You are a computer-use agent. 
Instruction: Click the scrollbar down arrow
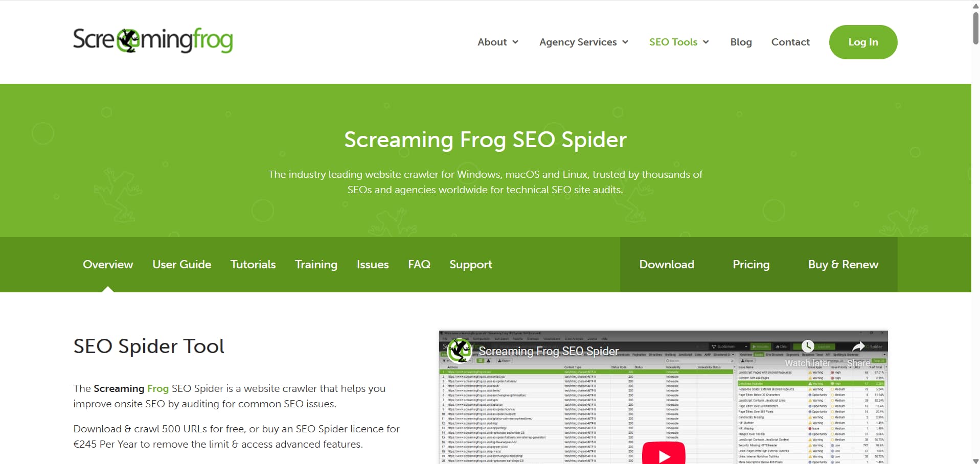click(975, 460)
